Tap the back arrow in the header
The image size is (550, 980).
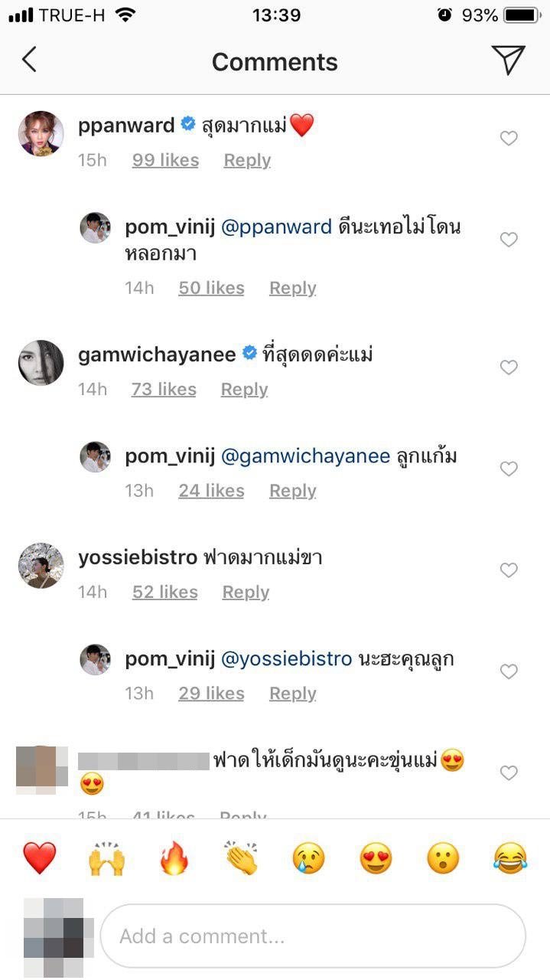29,60
